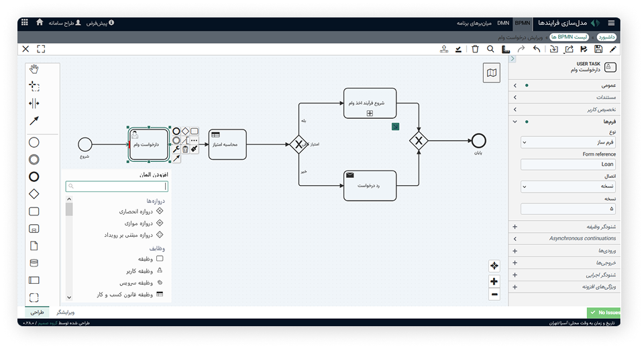Open the hamburger menu in header
This screenshot has height=349, width=644.
pos(612,23)
